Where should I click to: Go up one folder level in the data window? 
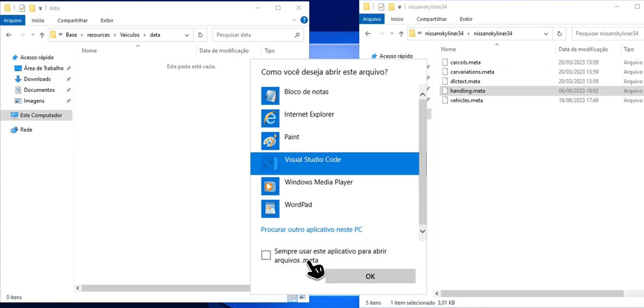(42, 35)
